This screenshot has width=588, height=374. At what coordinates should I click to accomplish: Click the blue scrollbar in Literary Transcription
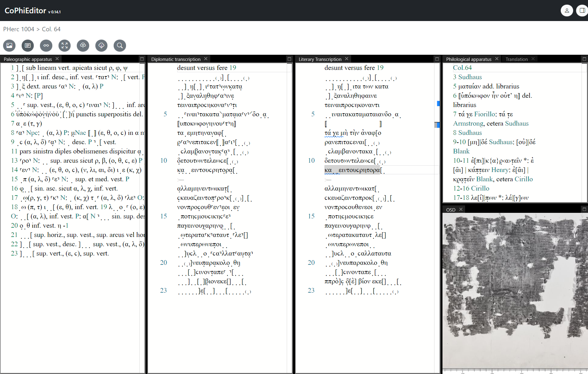click(x=438, y=104)
